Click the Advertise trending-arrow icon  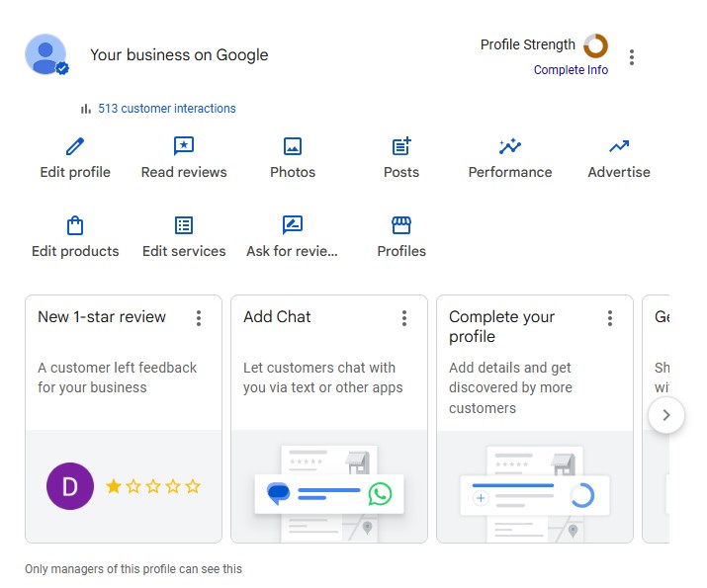point(619,146)
